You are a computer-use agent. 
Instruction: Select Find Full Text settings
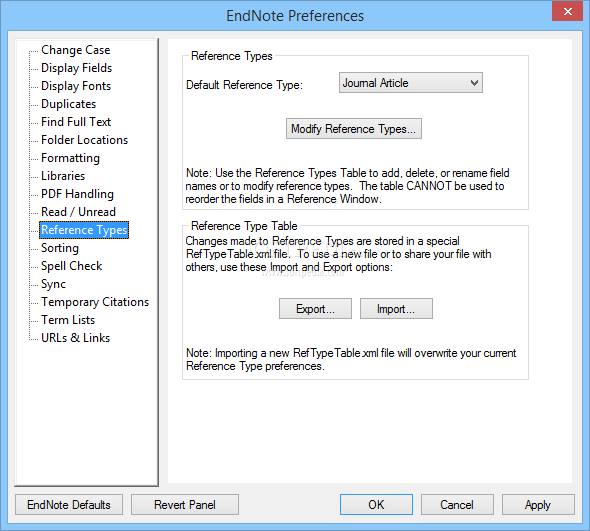point(76,122)
